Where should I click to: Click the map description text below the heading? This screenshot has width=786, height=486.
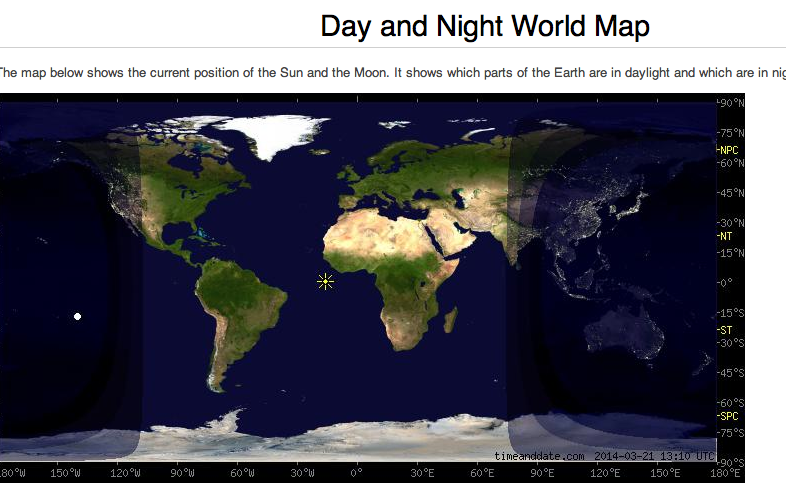pyautogui.click(x=392, y=71)
